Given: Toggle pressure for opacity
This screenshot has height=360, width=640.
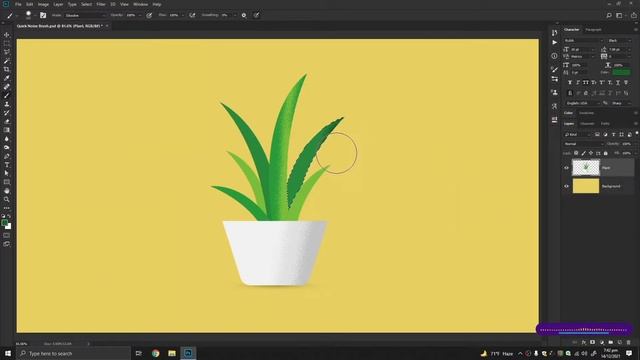Looking at the screenshot, I should pos(149,15).
